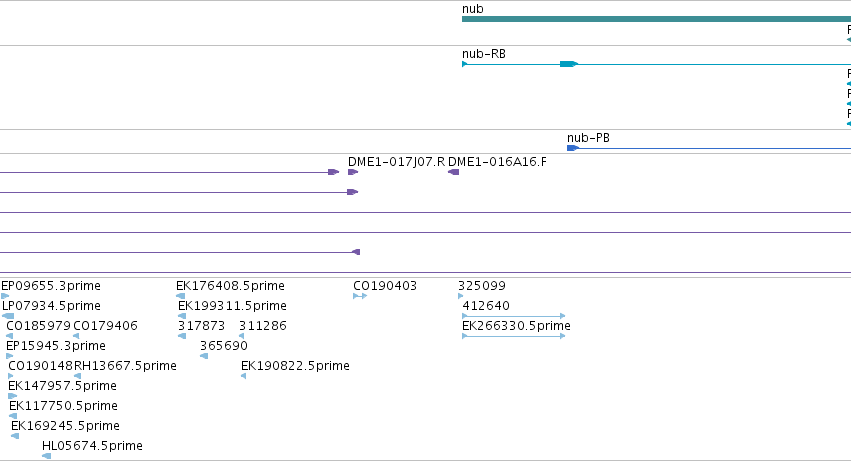Click the nub-PB start arrow glyph
Image resolution: width=851 pixels, height=461 pixels.
(x=573, y=148)
